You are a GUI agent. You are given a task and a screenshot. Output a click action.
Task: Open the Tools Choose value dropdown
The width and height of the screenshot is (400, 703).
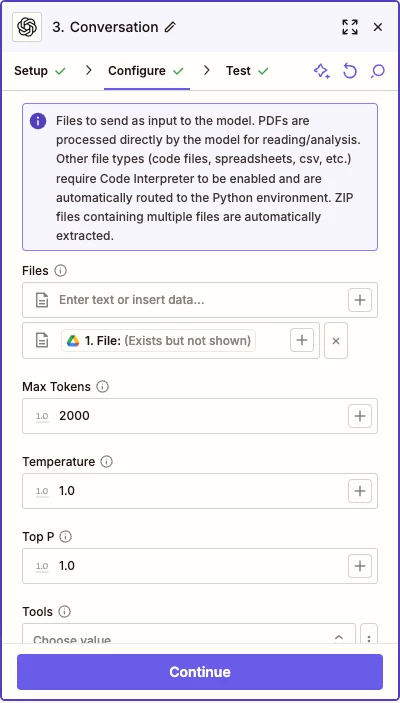tap(189, 634)
